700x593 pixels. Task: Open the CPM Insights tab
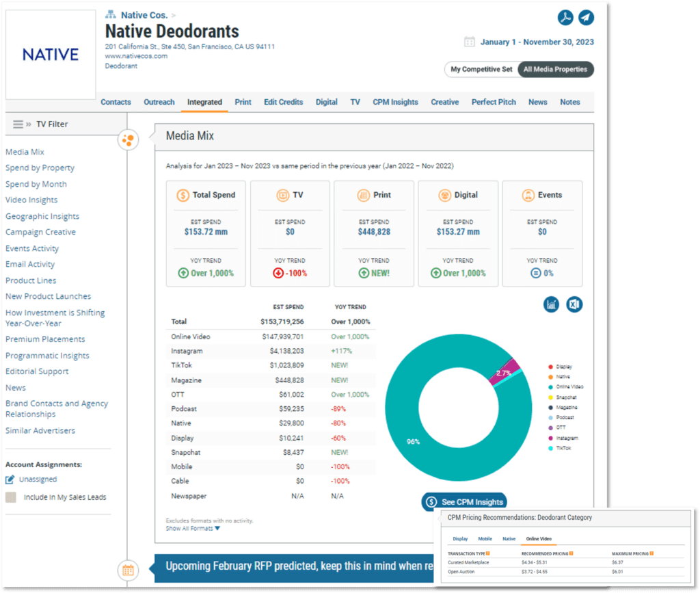coord(395,102)
